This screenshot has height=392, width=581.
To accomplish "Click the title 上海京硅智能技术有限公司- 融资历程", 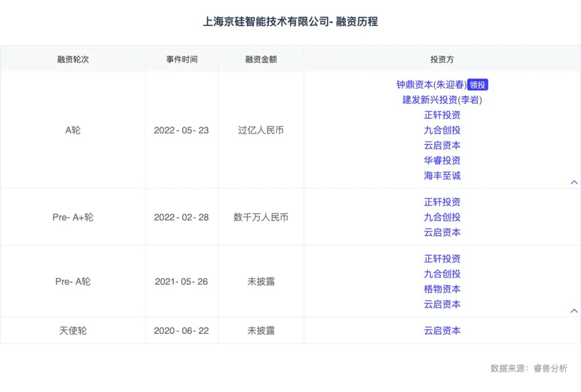I will pyautogui.click(x=290, y=22).
